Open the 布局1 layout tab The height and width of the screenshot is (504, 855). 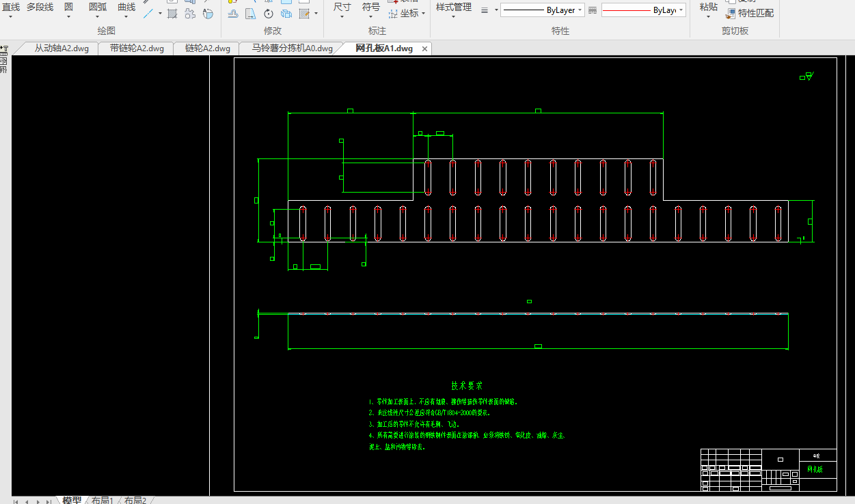tap(103, 500)
